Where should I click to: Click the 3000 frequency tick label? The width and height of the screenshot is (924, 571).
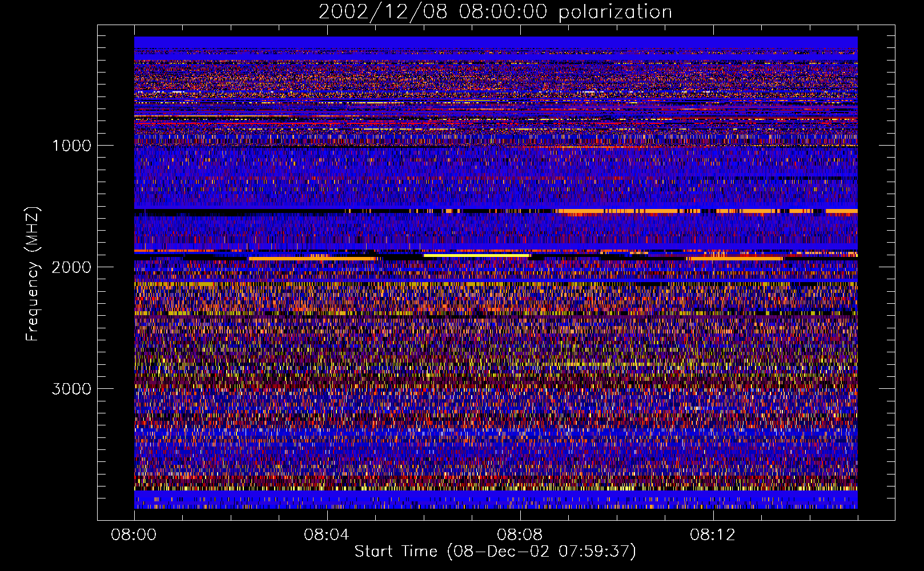click(x=71, y=389)
